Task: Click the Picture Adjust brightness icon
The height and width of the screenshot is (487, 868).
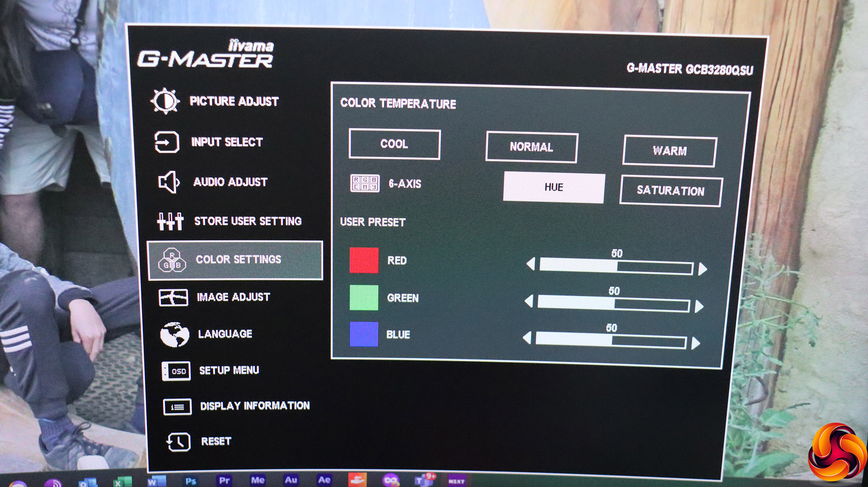Action: point(164,101)
